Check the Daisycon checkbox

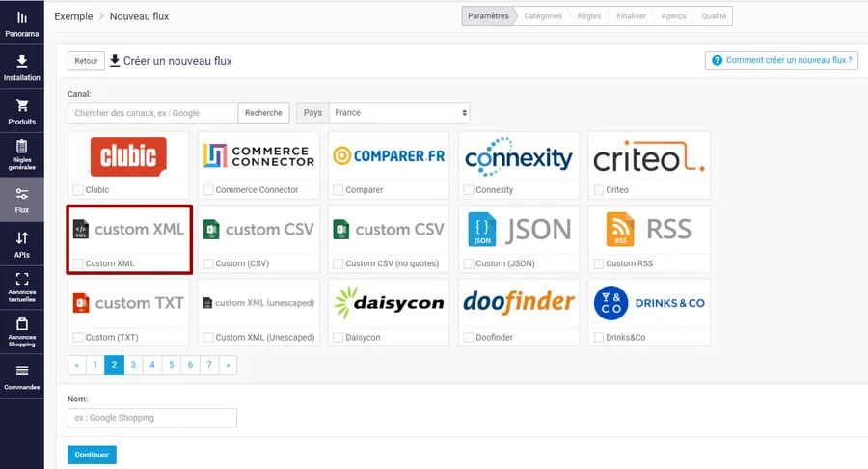[x=339, y=337]
